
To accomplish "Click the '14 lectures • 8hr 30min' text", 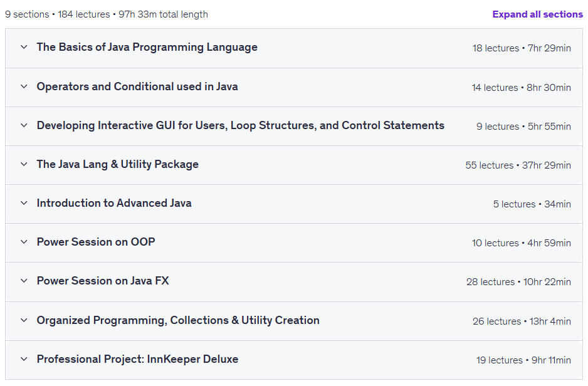I will [522, 88].
